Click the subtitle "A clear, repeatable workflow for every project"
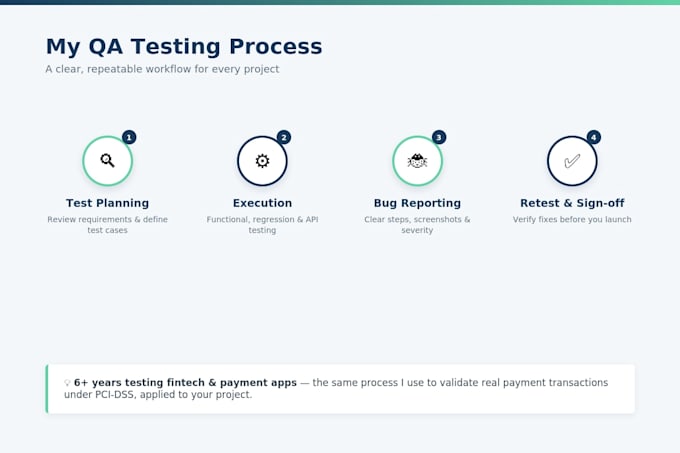Screen dimensions: 680x453 point(162,69)
